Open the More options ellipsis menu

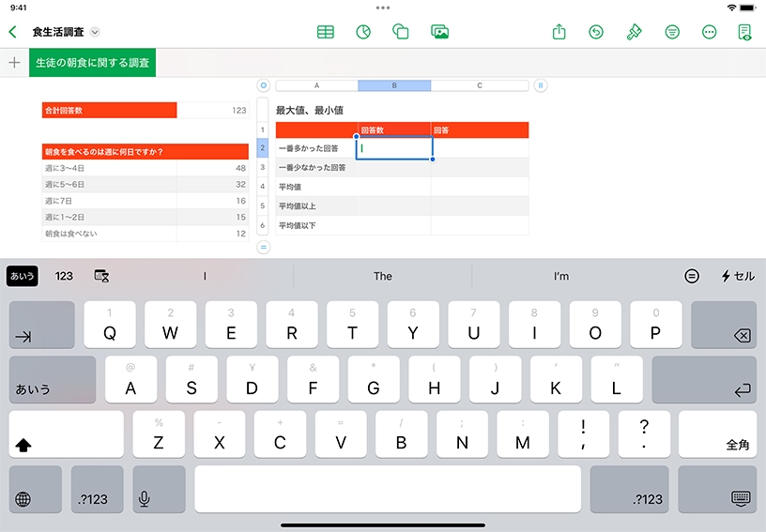click(x=710, y=32)
